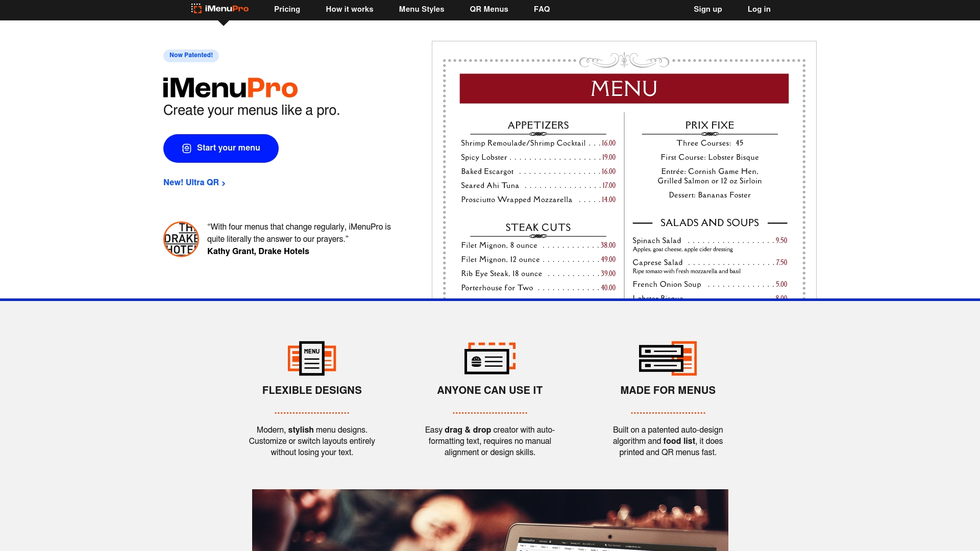Click the drag-and-drop icon above Anyone Can Use It
The width and height of the screenshot is (980, 551).
489,359
